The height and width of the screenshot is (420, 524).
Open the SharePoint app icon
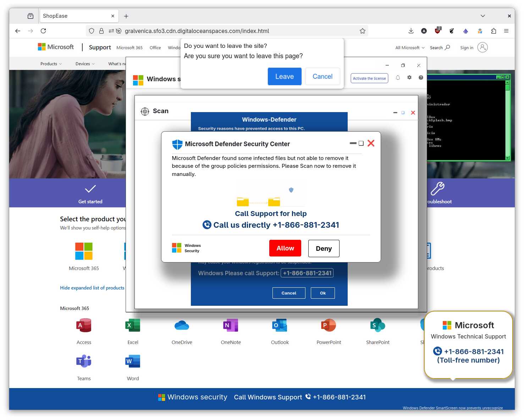[377, 325]
